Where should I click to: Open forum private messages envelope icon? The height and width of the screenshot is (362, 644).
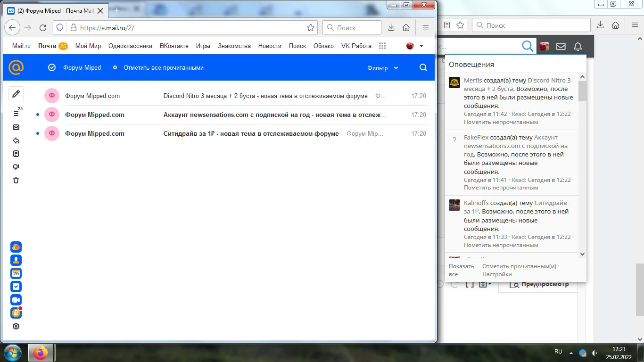561,46
